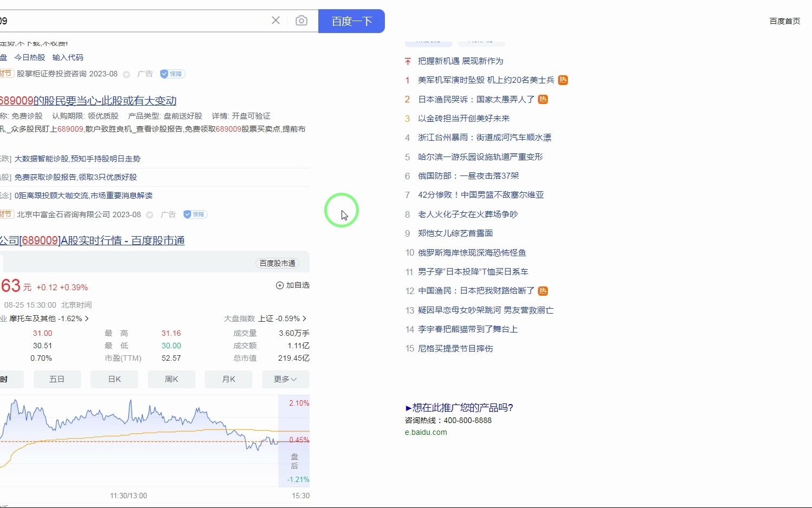Open hot search 男子穿日本投降T恤买日系车

coord(473,272)
